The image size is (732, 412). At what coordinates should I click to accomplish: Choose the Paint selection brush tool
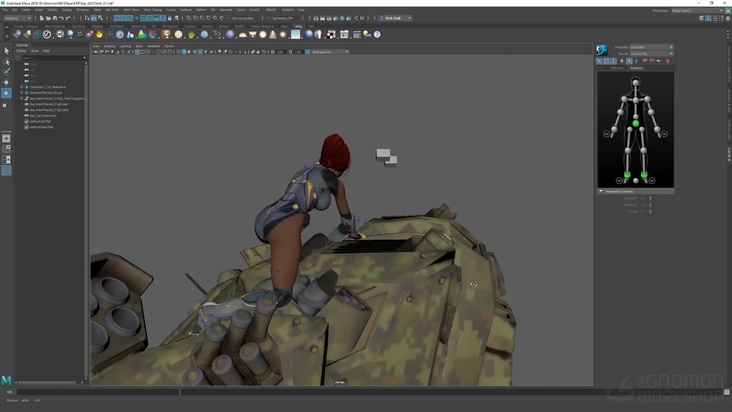[6, 71]
